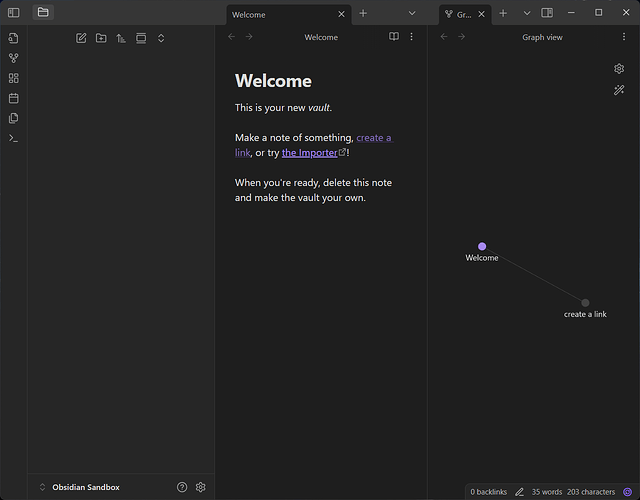Maximize the Obsidian window
This screenshot has width=640, height=500.
pyautogui.click(x=598, y=13)
